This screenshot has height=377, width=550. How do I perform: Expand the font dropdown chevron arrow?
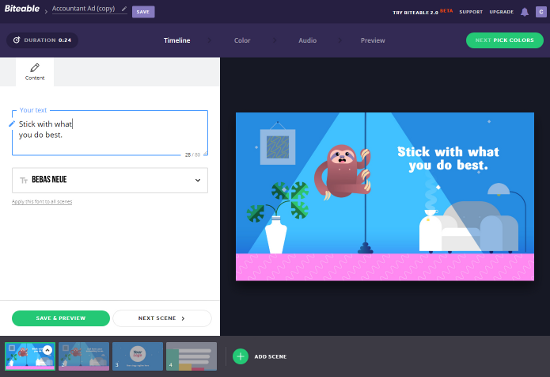[x=197, y=180]
